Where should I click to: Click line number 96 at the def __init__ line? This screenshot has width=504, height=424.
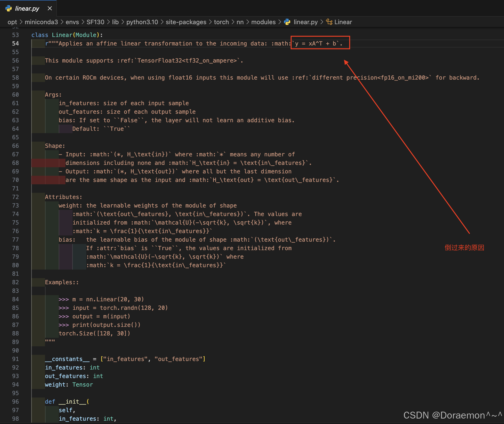(x=15, y=402)
